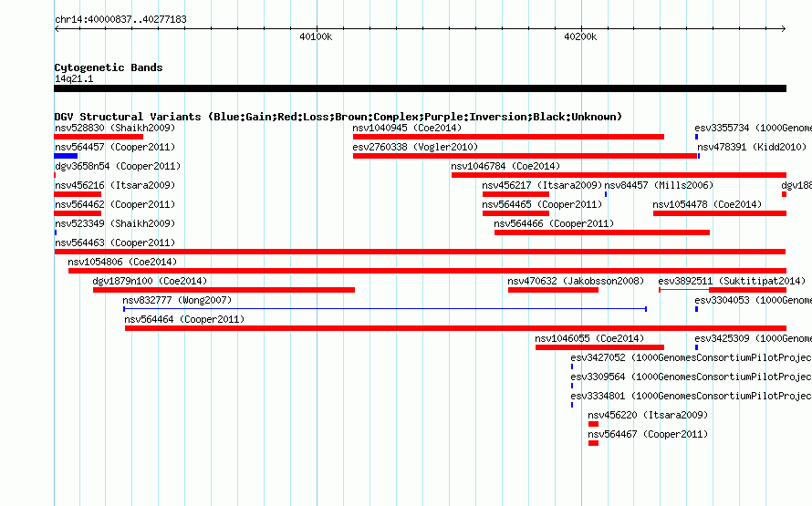Click the 40200k ruler label
The width and height of the screenshot is (812, 506).
[x=580, y=36]
